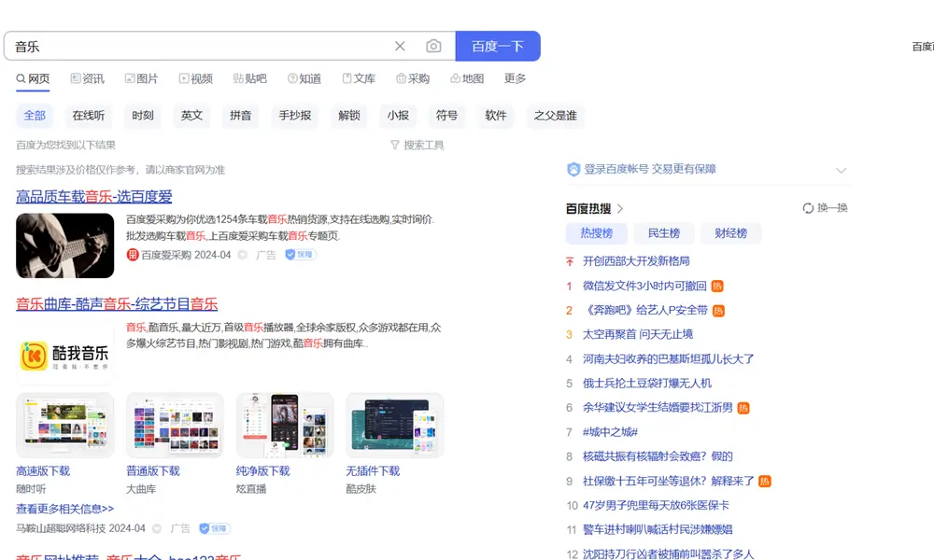Click the 百度爱采购 source logo icon
This screenshot has height=560, width=934.
(133, 255)
